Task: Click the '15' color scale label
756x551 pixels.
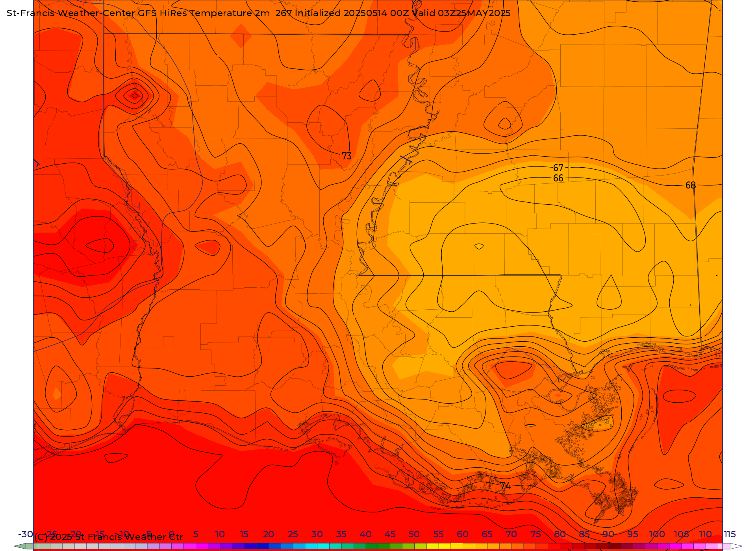Action: tap(244, 534)
